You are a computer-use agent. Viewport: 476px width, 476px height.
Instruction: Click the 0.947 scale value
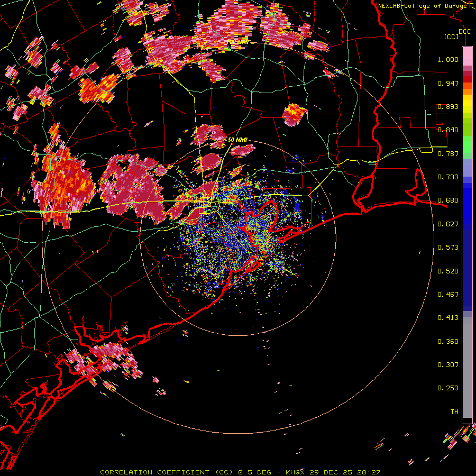click(448, 83)
